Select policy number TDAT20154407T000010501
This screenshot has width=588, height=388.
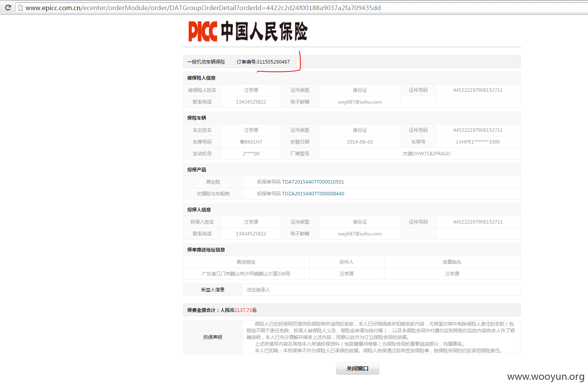click(x=313, y=182)
